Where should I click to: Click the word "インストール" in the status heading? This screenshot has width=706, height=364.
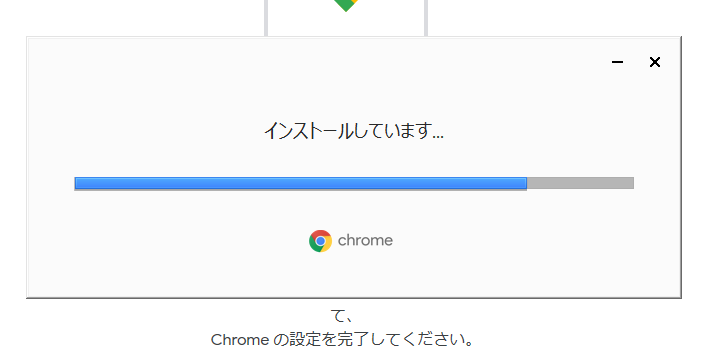308,131
